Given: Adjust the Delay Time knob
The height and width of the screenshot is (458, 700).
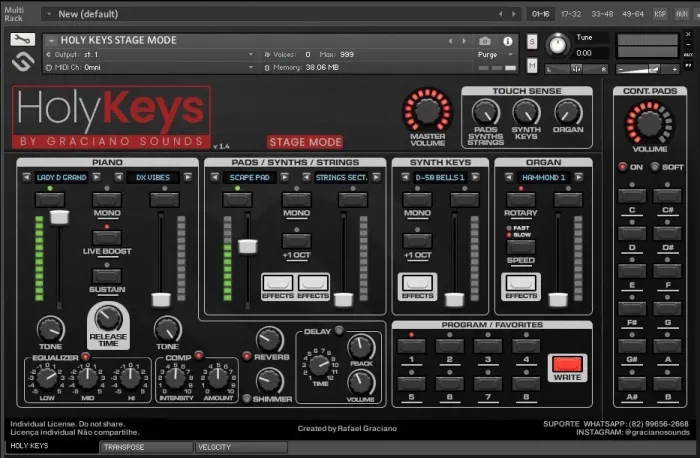Looking at the screenshot, I should pos(320,366).
